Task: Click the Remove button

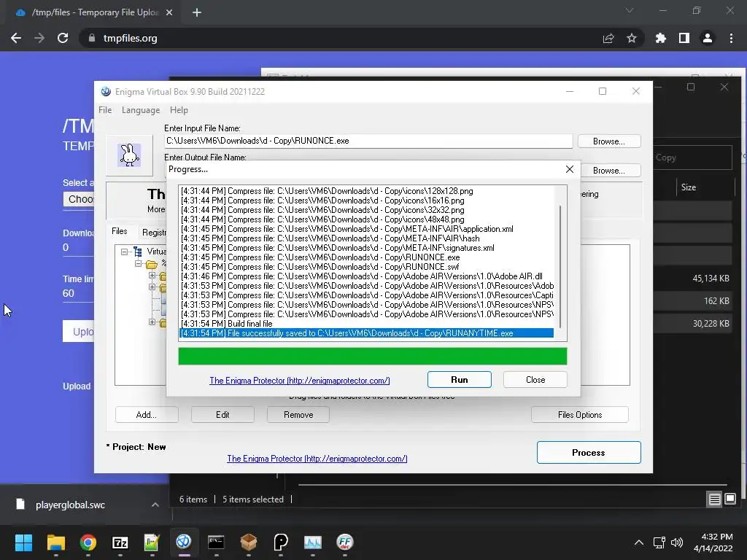Action: click(298, 415)
